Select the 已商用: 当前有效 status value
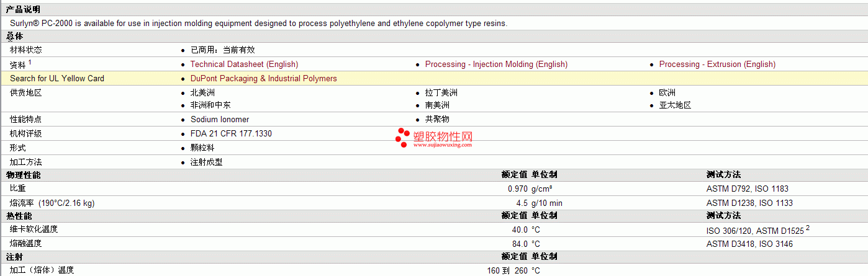This screenshot has width=868, height=276. 222,50
